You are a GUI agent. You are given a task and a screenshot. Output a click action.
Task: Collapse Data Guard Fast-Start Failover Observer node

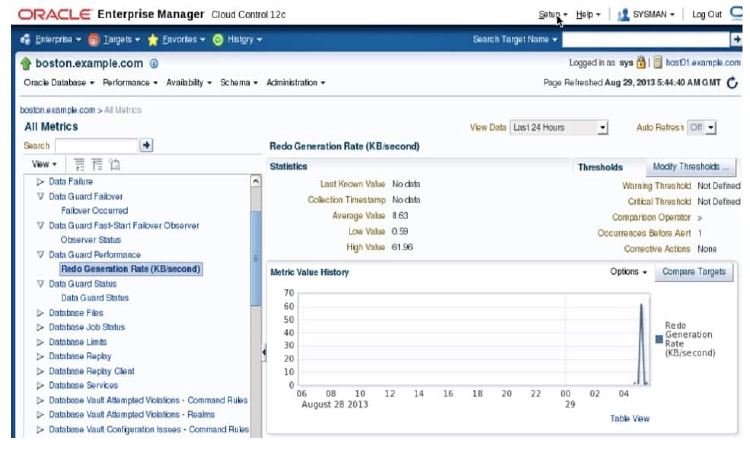[40, 226]
